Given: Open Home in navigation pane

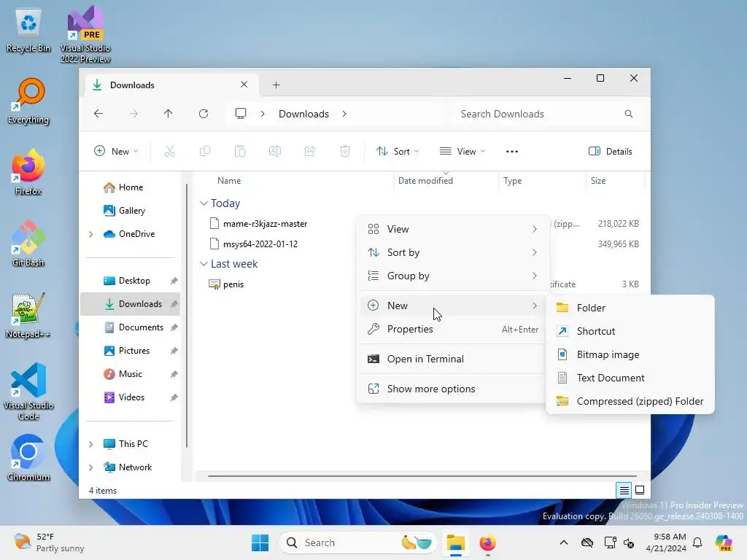Looking at the screenshot, I should (131, 187).
